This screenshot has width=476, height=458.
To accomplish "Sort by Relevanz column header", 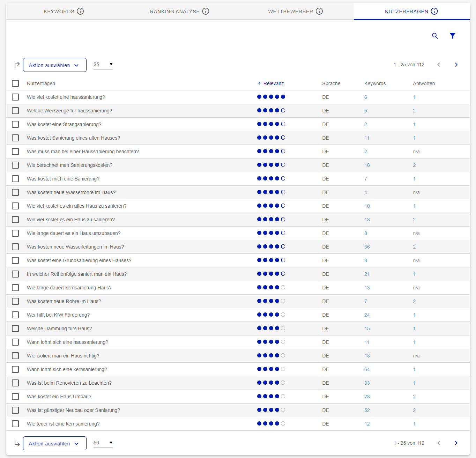I will (273, 83).
